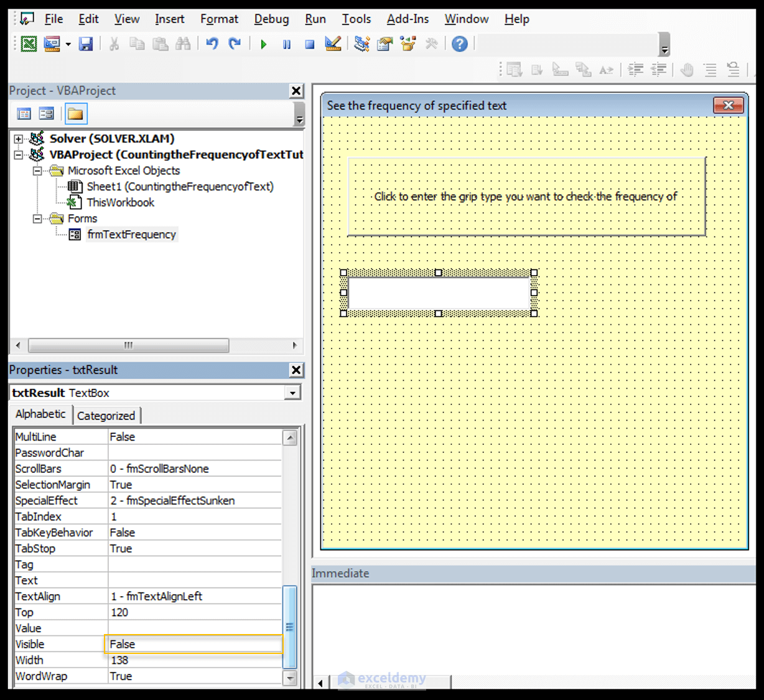Expand the Solver (SOLVER.XLAM) project node
This screenshot has height=700, width=764.
(19, 139)
